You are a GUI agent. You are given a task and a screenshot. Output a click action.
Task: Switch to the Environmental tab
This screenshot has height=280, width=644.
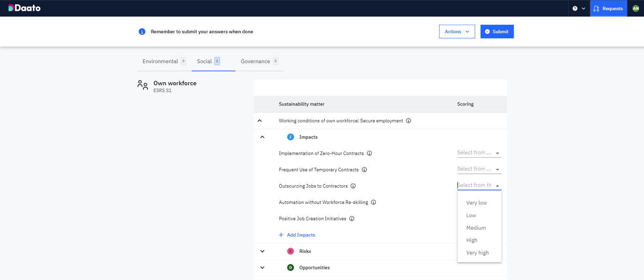[160, 62]
